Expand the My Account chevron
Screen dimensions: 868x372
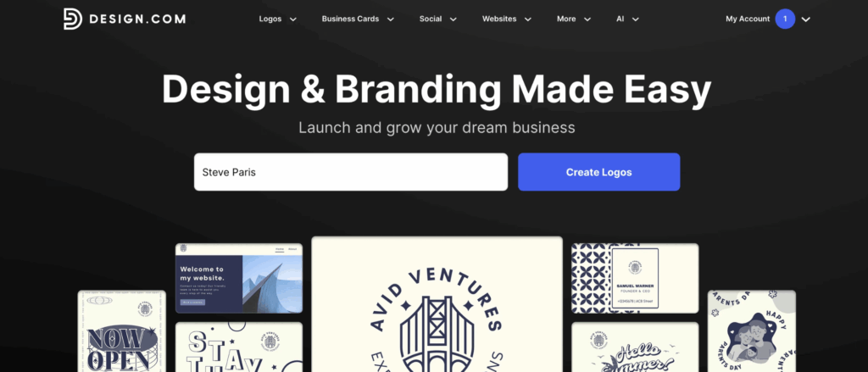point(806,19)
